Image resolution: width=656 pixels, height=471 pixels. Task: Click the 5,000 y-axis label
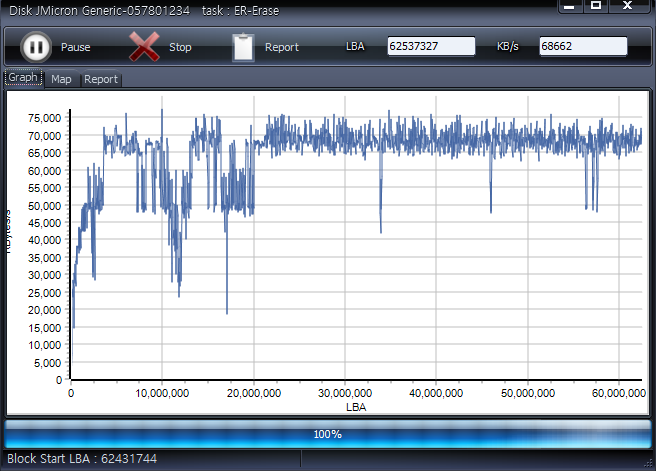pos(47,363)
